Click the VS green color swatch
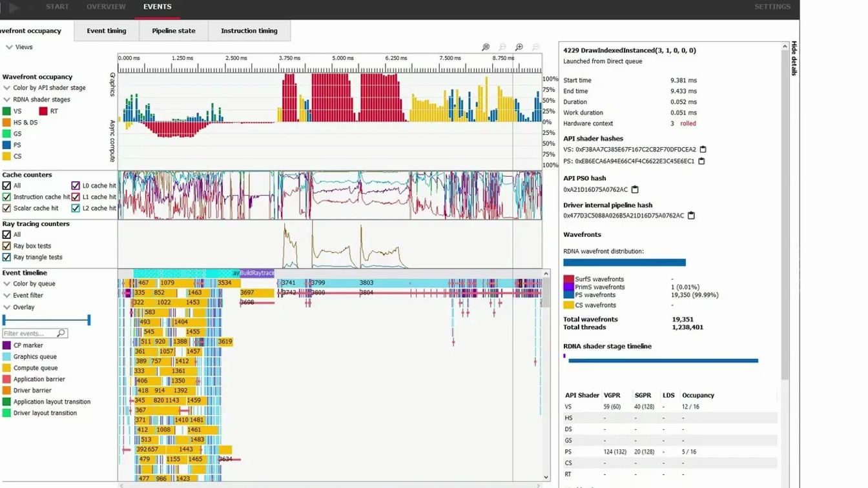The width and height of the screenshot is (868, 488). 6,111
